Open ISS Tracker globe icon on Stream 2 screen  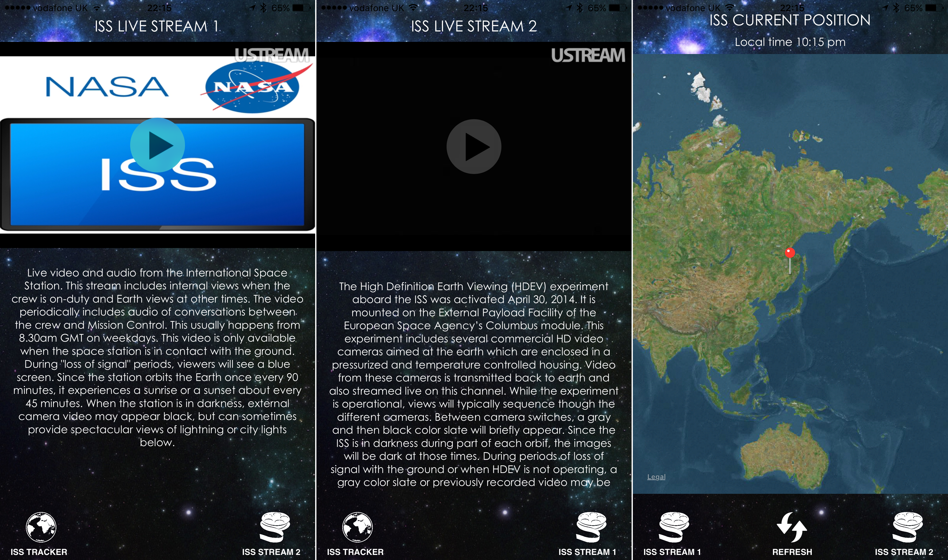(x=357, y=527)
